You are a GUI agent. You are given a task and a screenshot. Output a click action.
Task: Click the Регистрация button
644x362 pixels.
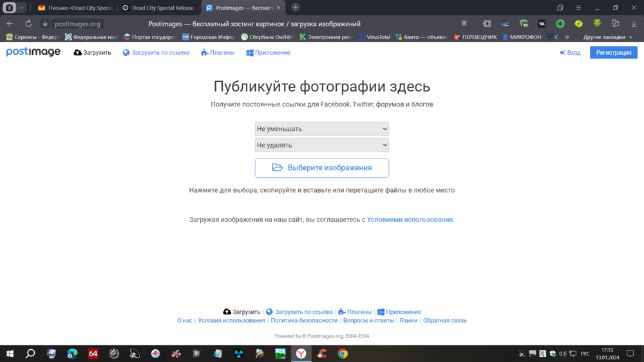point(614,53)
